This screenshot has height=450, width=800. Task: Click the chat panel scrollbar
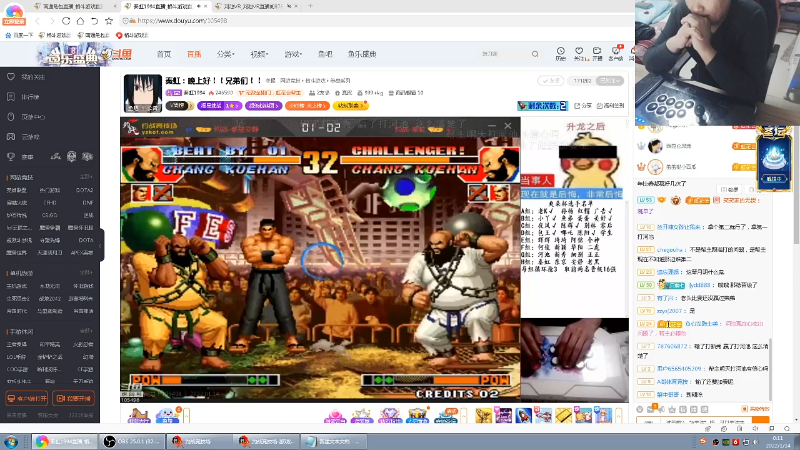(x=770, y=370)
